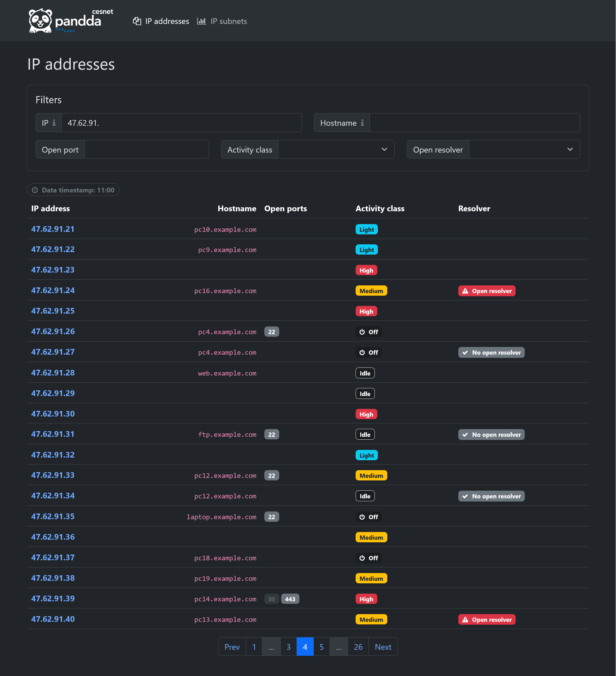Viewport: 616px width, 676px height.
Task: Click the power icon on 47.62.91.26's Off badge
Action: [x=362, y=332]
